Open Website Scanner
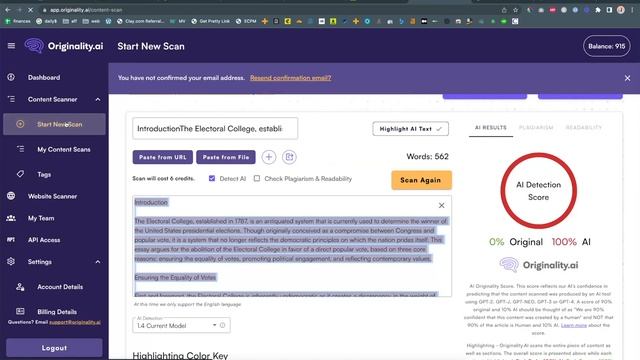This screenshot has height=360, width=640. [x=52, y=196]
